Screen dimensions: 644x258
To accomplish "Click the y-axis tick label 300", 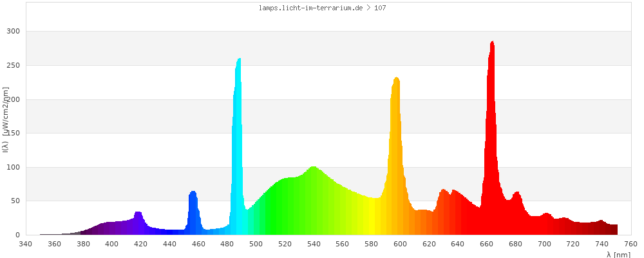I will click(x=14, y=32).
